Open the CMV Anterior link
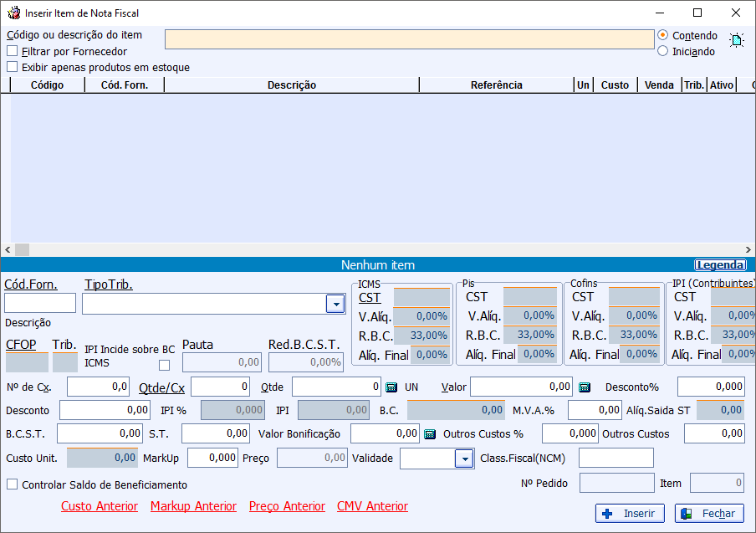The height and width of the screenshot is (533, 756). click(x=372, y=506)
